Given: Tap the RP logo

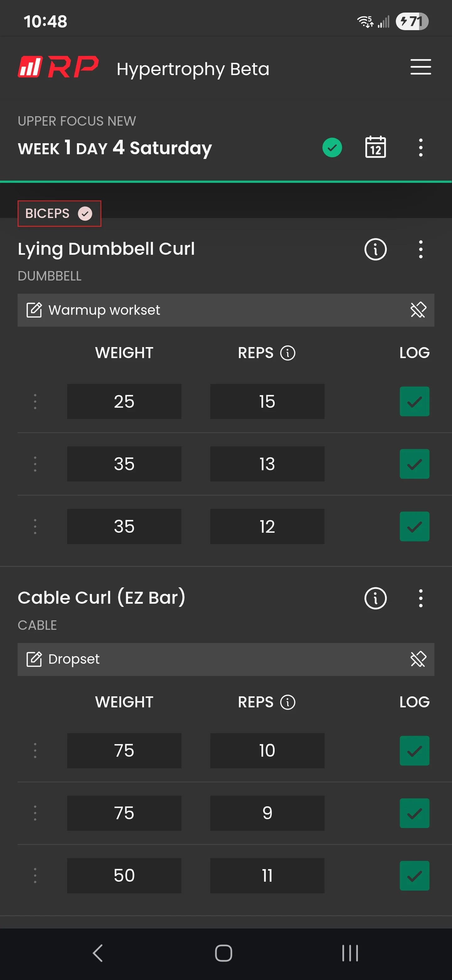Looking at the screenshot, I should pos(58,67).
